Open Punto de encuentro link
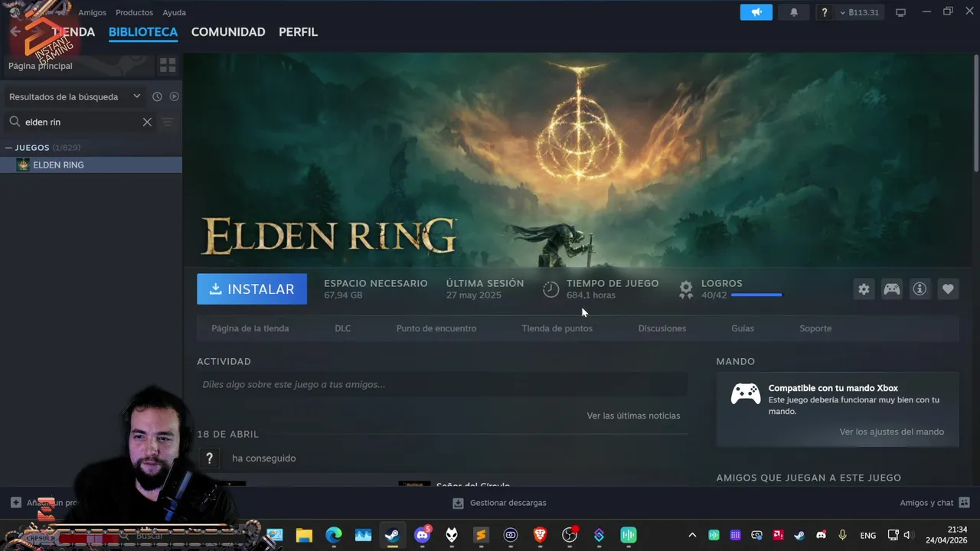 coord(436,328)
